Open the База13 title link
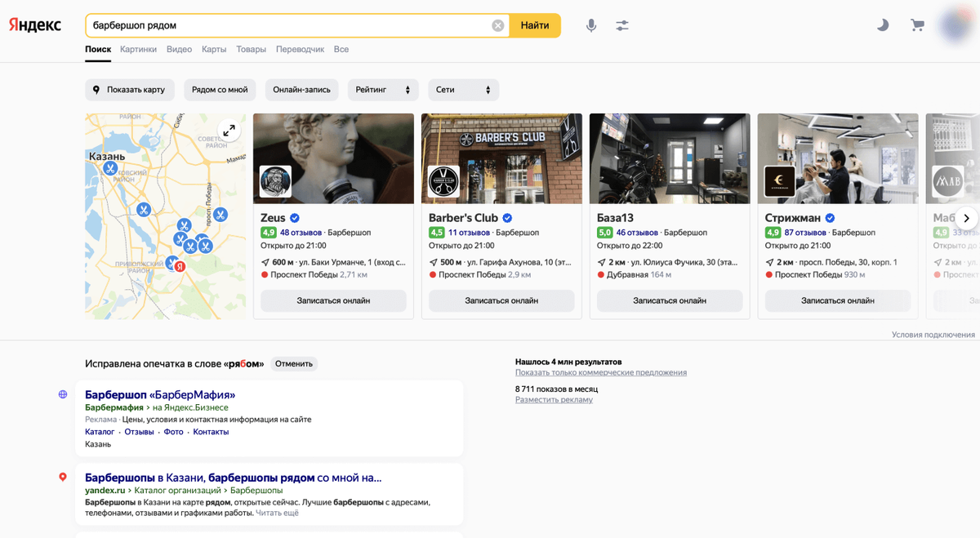980x538 pixels. pyautogui.click(x=615, y=218)
